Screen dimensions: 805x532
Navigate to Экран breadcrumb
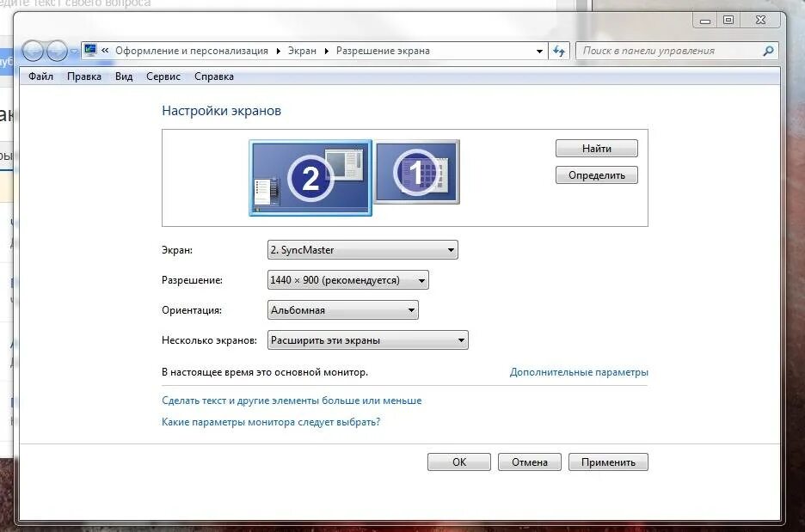click(x=302, y=51)
